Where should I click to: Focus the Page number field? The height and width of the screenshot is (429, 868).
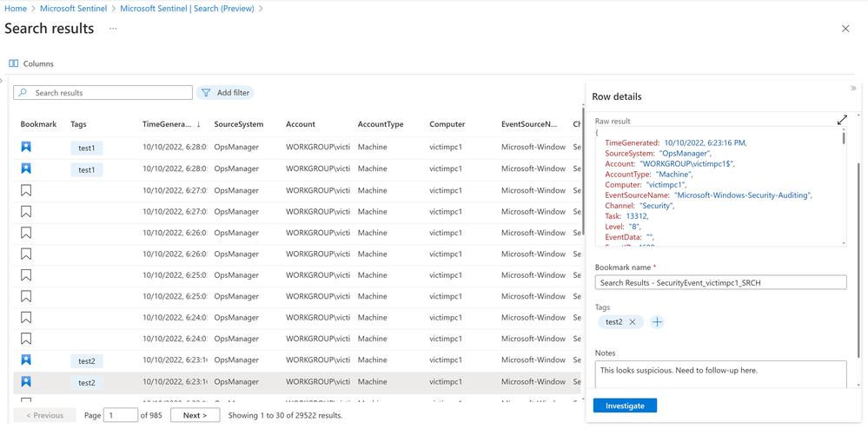(122, 415)
